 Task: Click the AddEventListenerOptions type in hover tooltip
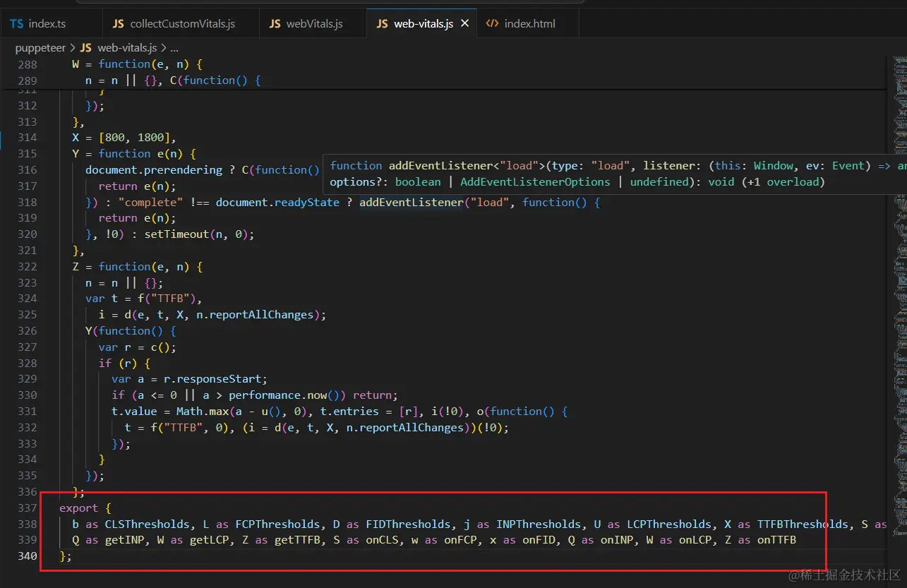[534, 182]
